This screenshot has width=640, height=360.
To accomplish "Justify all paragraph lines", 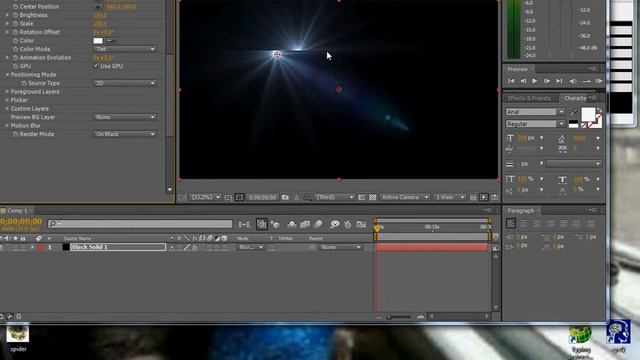I will 591,224.
